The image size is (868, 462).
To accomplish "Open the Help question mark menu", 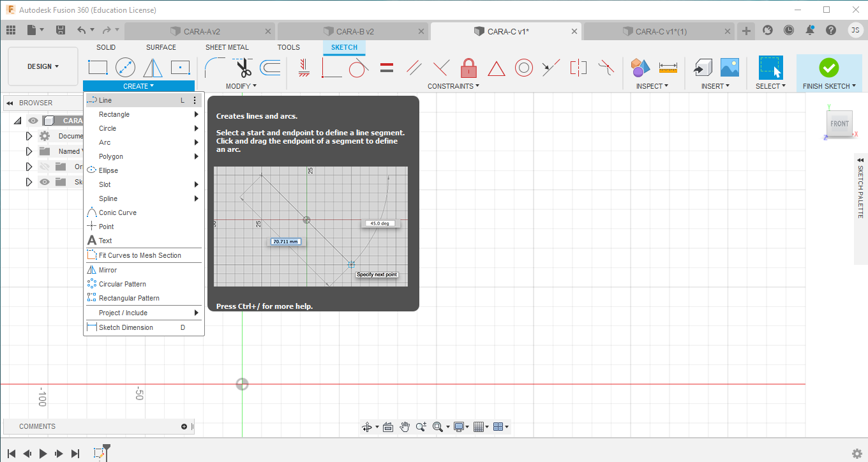I will (831, 30).
